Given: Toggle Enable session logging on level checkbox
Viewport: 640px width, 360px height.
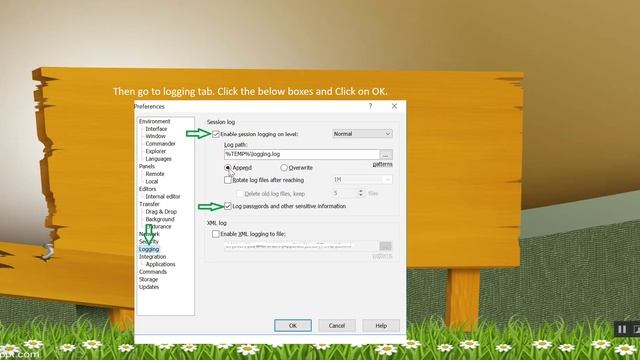Looking at the screenshot, I should [216, 134].
